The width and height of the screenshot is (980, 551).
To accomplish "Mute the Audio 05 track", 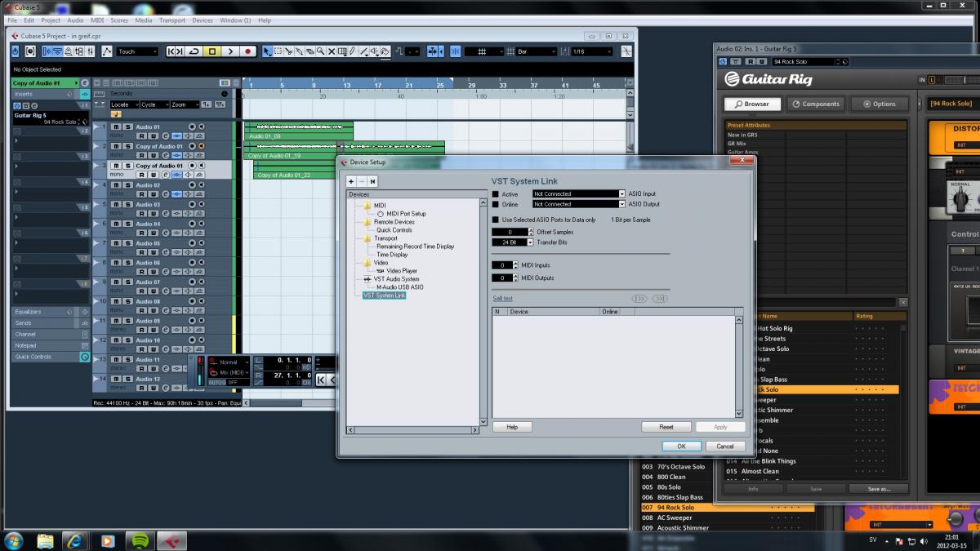I will pyautogui.click(x=116, y=243).
